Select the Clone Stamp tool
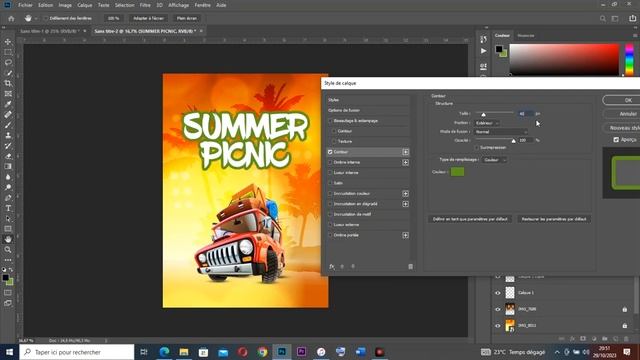 pos(8,136)
